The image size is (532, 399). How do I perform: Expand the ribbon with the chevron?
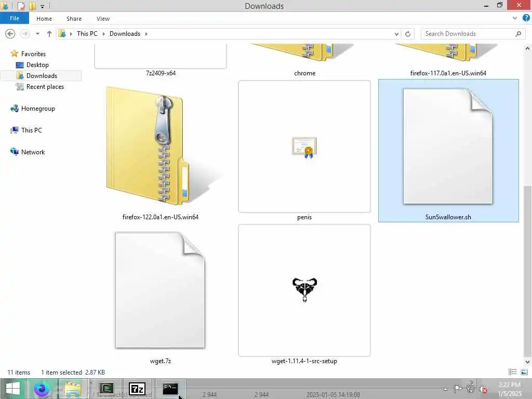pyautogui.click(x=515, y=18)
